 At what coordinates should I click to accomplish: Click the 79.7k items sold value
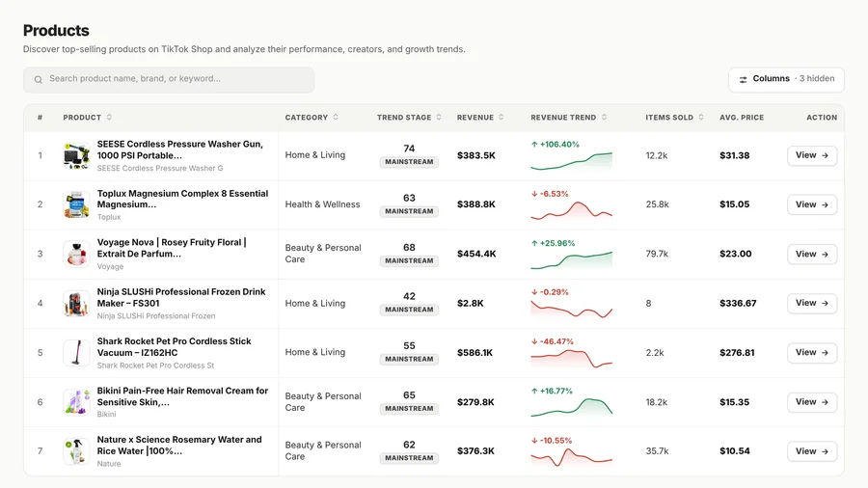point(657,254)
